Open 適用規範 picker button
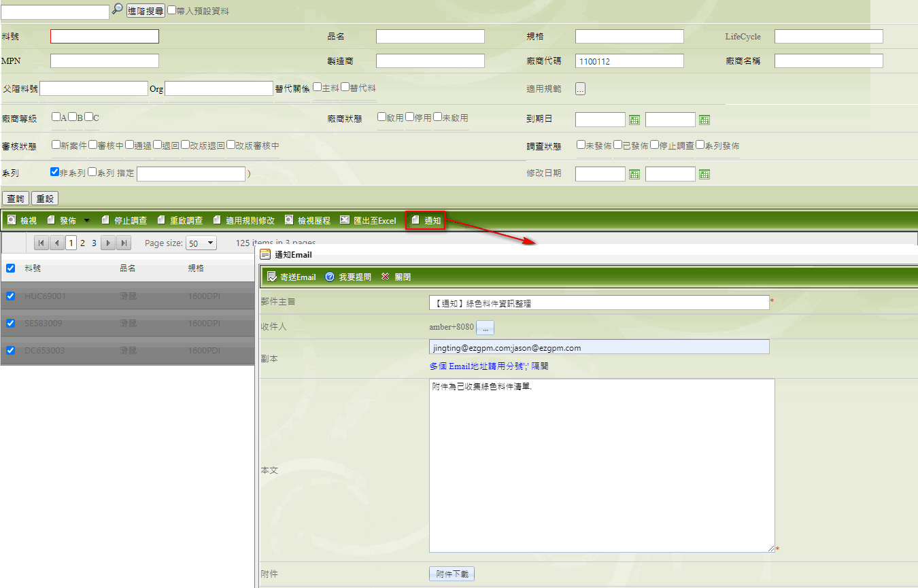 pyautogui.click(x=581, y=88)
